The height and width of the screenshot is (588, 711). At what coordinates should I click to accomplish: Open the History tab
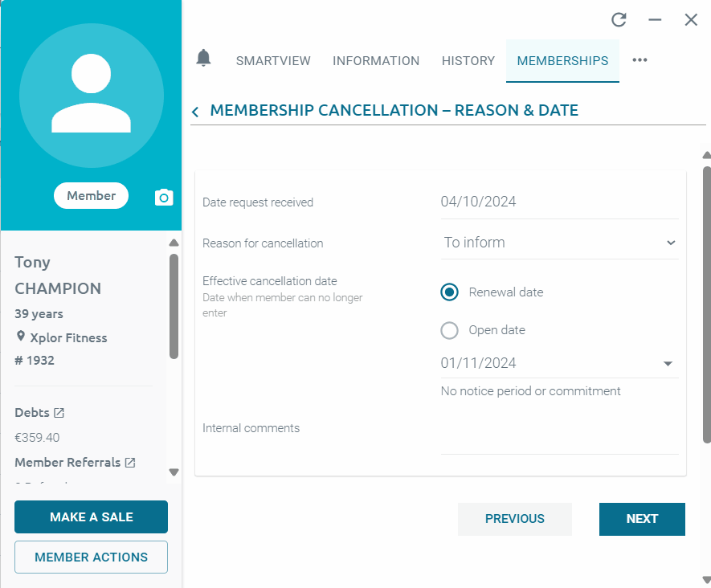(468, 61)
